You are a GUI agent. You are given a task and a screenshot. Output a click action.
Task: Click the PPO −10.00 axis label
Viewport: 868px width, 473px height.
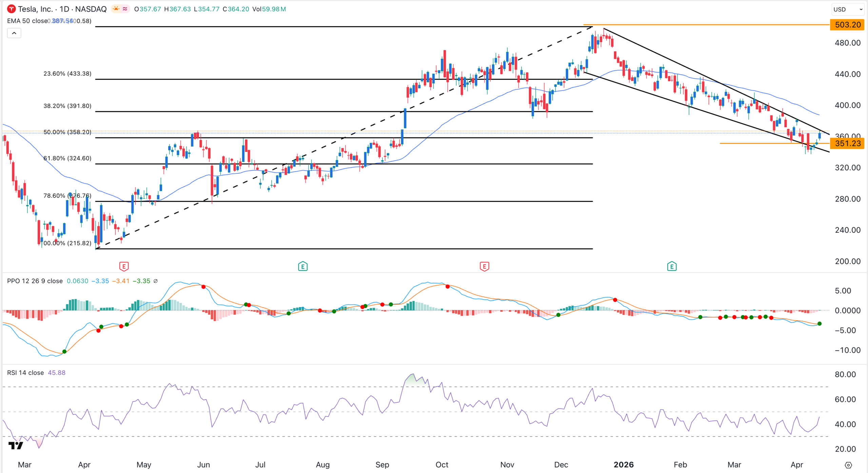[847, 350]
